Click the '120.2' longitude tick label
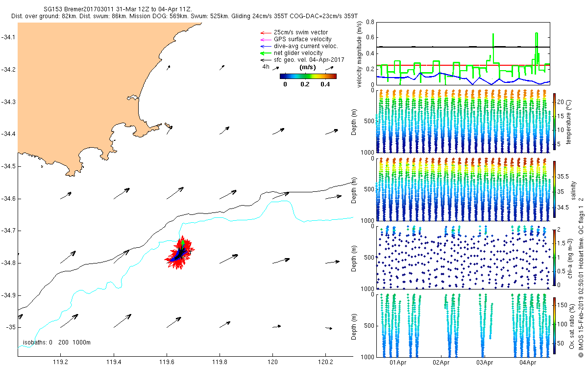Image resolution: width=588 pixels, height=368 pixels. pos(326,362)
